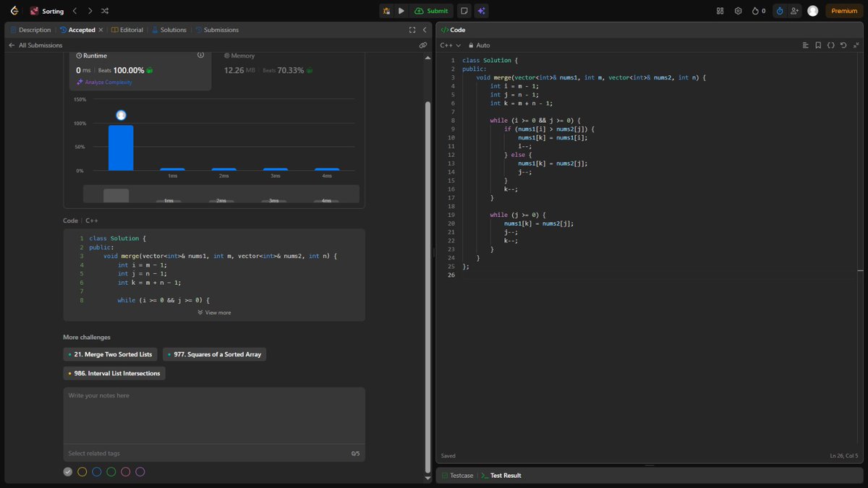Go to next problem using right arrow
Image resolution: width=868 pixels, height=488 pixels.
point(90,11)
